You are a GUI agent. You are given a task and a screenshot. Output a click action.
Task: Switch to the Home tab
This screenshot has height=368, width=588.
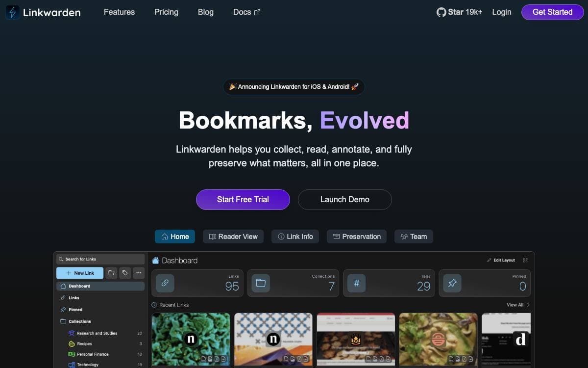click(175, 237)
